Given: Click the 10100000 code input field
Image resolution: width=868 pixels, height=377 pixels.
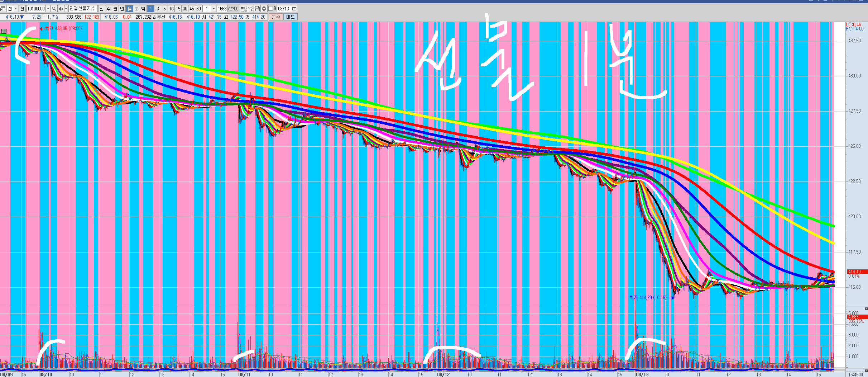Looking at the screenshot, I should pyautogui.click(x=36, y=9).
